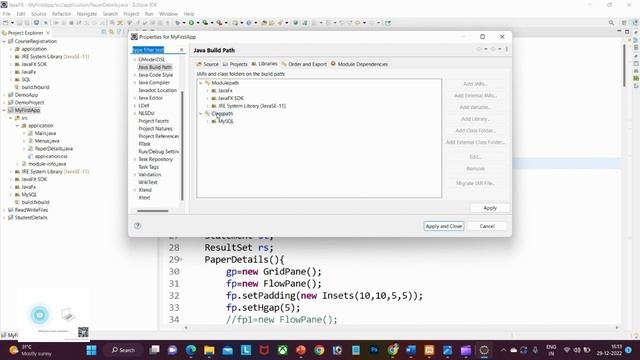Expand JRE System Library in build path tree
This screenshot has width=640, height=360.
click(207, 106)
